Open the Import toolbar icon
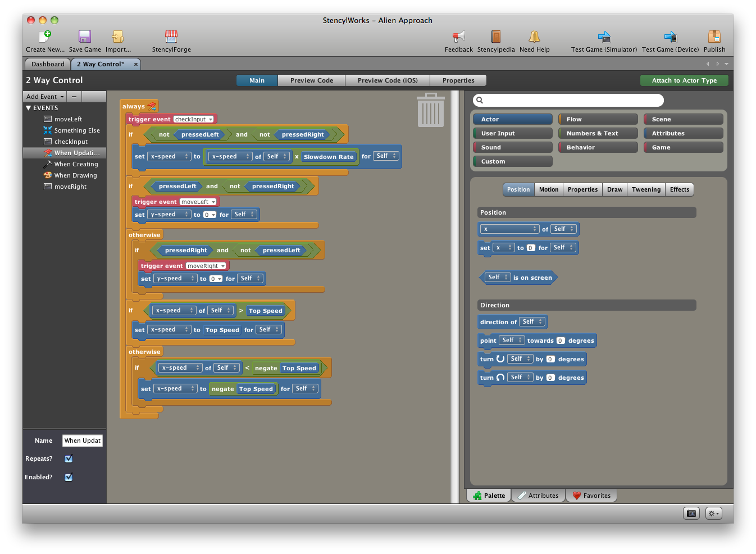Screen dimensions: 756x554 tap(118, 37)
